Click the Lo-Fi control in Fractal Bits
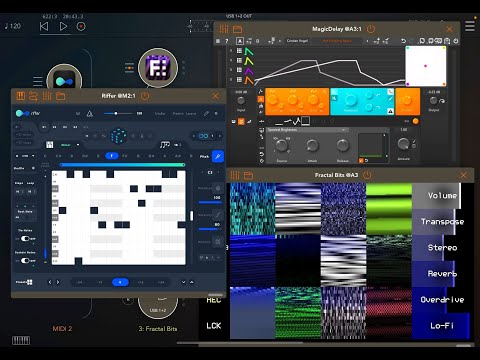This screenshot has width=480, height=360. 441,326
